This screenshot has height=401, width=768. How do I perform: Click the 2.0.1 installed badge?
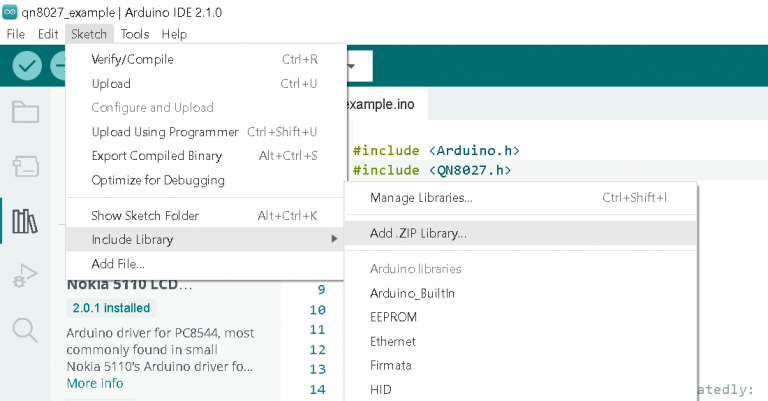pos(111,308)
